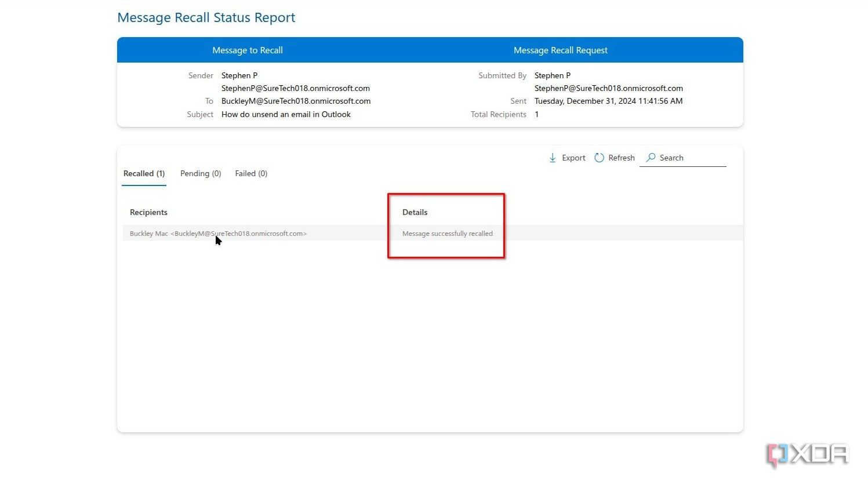The height and width of the screenshot is (488, 868).
Task: Click the sender email StephenP@SureTech018.onmicrosoft.com
Action: 296,88
